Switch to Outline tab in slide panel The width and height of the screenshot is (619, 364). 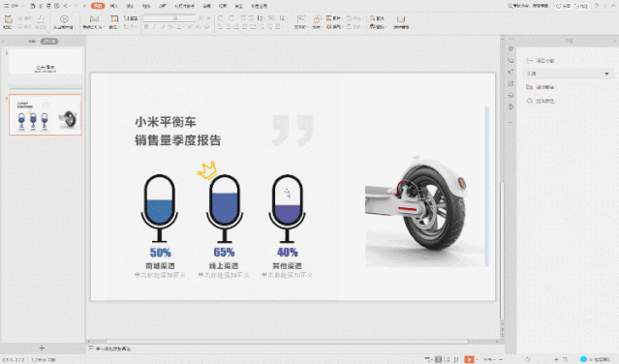coord(32,41)
